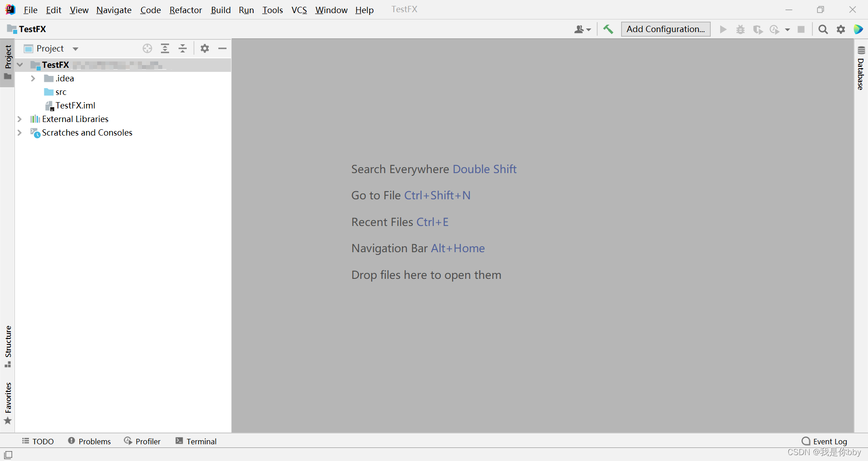Open IDE Settings gear icon in toolbar
The width and height of the screenshot is (868, 461).
[x=841, y=29]
